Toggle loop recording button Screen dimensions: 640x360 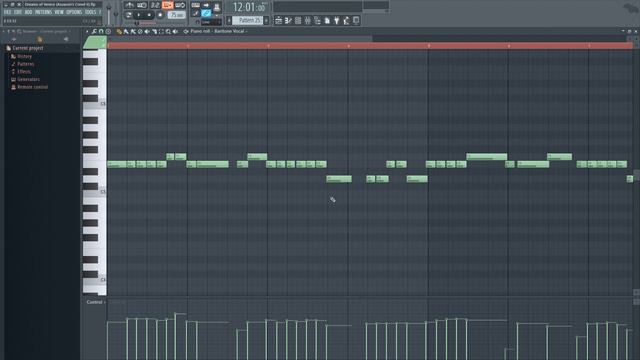click(x=180, y=5)
